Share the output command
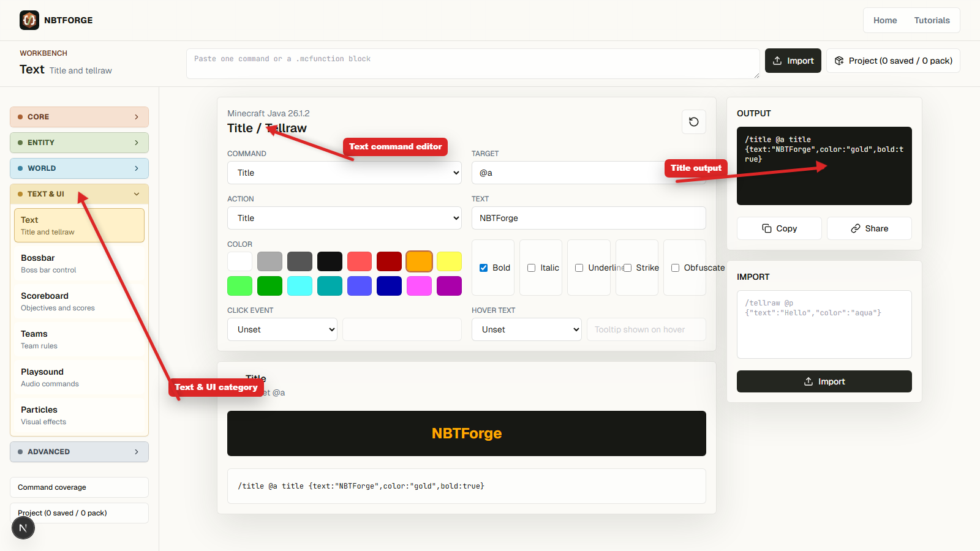Viewport: 980px width, 551px height. (869, 228)
